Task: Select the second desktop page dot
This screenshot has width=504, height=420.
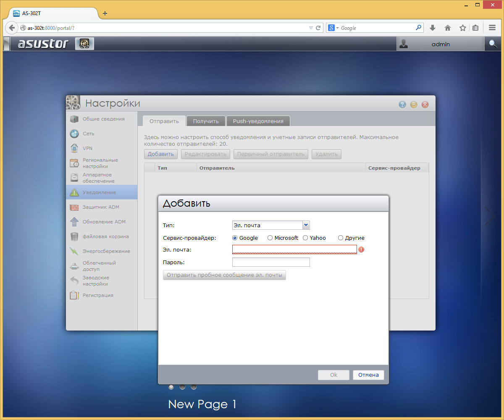Action: 182,387
